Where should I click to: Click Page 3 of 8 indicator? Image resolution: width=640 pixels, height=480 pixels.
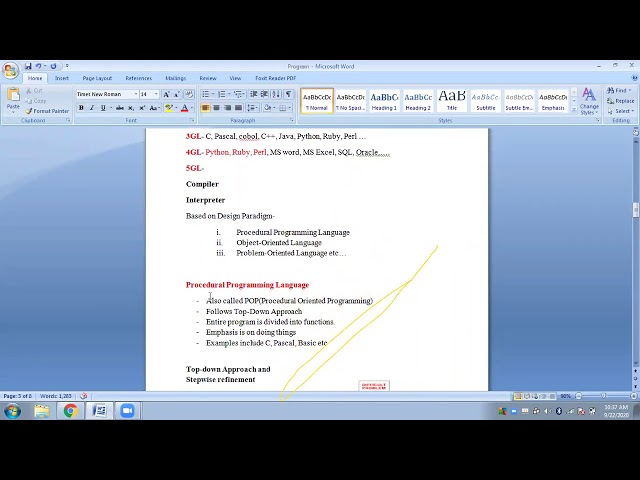tap(18, 396)
